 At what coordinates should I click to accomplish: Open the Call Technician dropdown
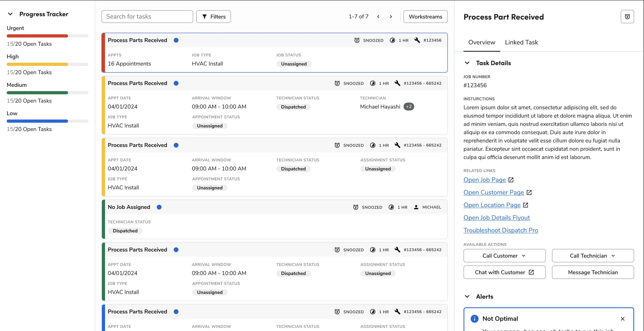coord(593,256)
